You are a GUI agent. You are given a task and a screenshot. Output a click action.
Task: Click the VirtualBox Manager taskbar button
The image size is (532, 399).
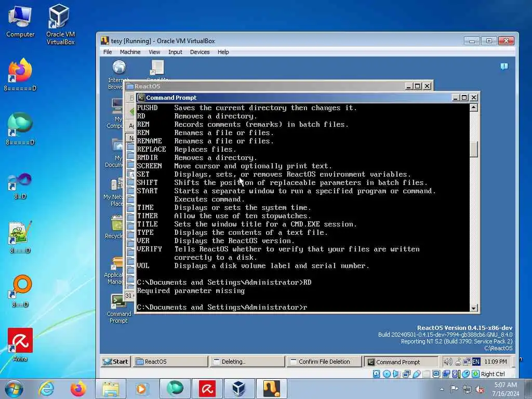(x=239, y=389)
